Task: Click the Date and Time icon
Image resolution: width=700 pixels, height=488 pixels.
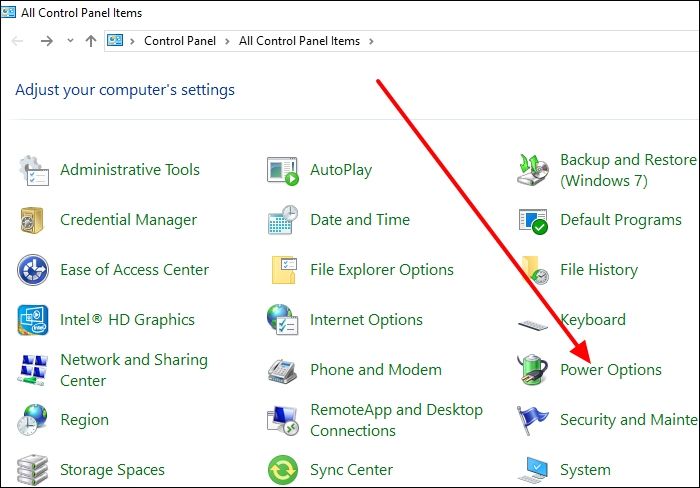Action: point(283,220)
